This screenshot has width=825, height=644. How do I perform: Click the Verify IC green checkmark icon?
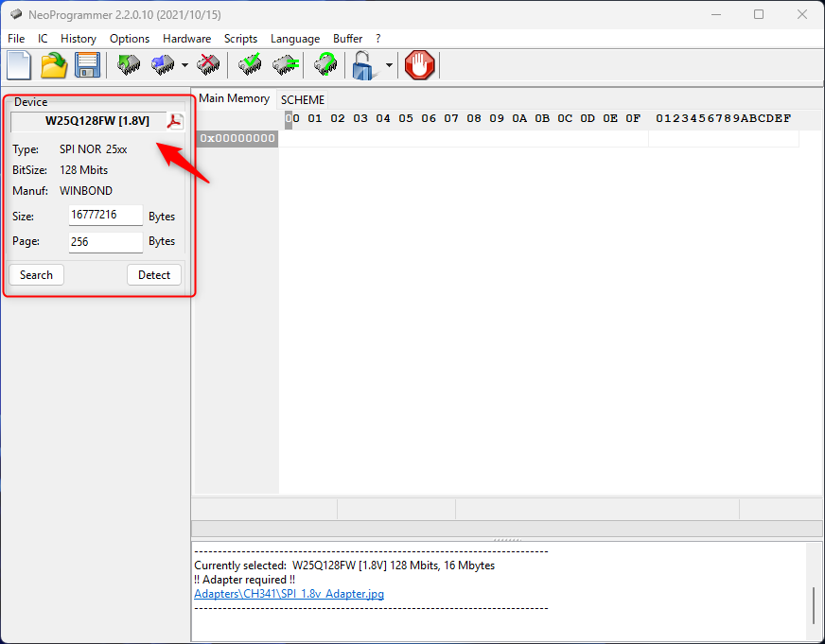click(x=250, y=65)
